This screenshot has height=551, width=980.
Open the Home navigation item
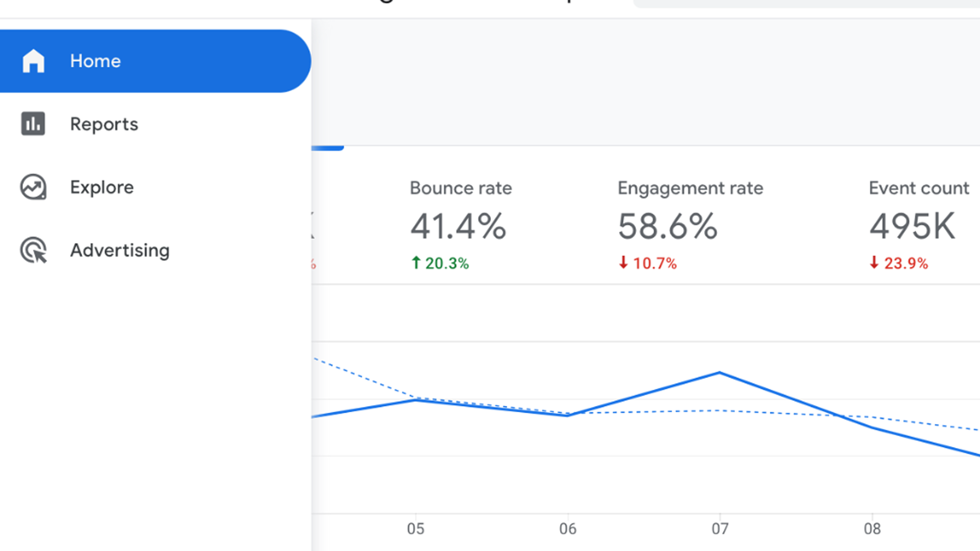point(155,61)
